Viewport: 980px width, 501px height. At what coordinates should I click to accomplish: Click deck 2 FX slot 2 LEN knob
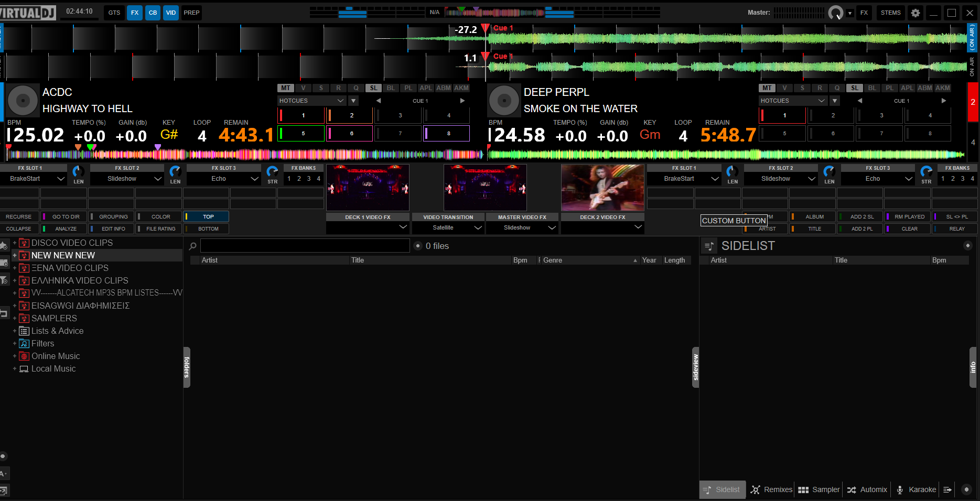click(829, 171)
